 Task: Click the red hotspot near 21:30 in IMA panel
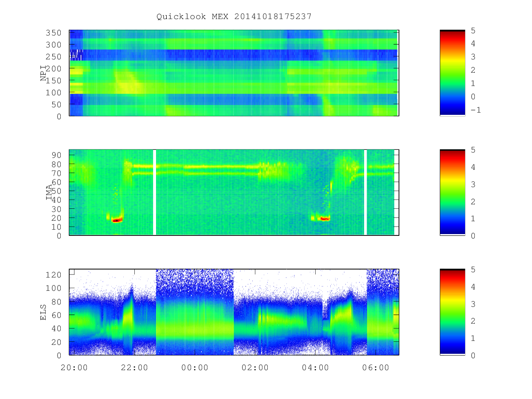pos(117,220)
